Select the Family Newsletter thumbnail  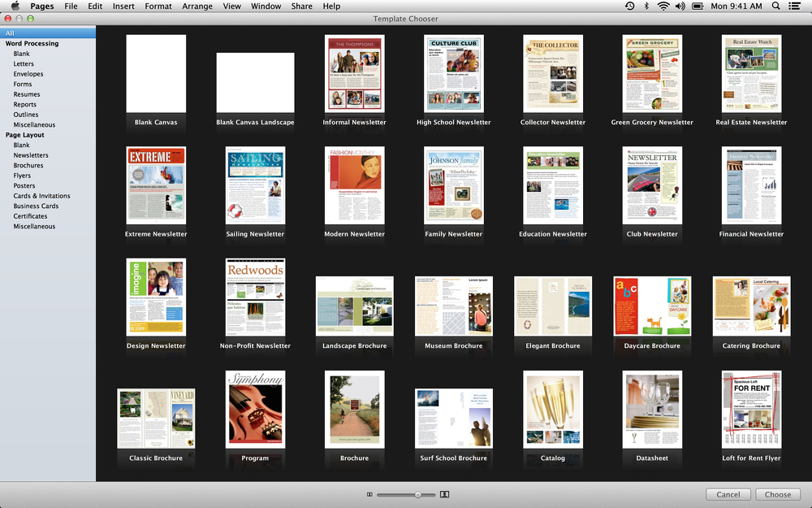[454, 185]
